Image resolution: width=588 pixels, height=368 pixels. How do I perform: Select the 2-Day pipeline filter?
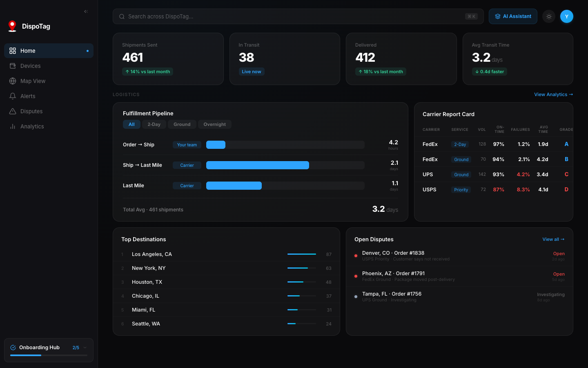point(154,124)
